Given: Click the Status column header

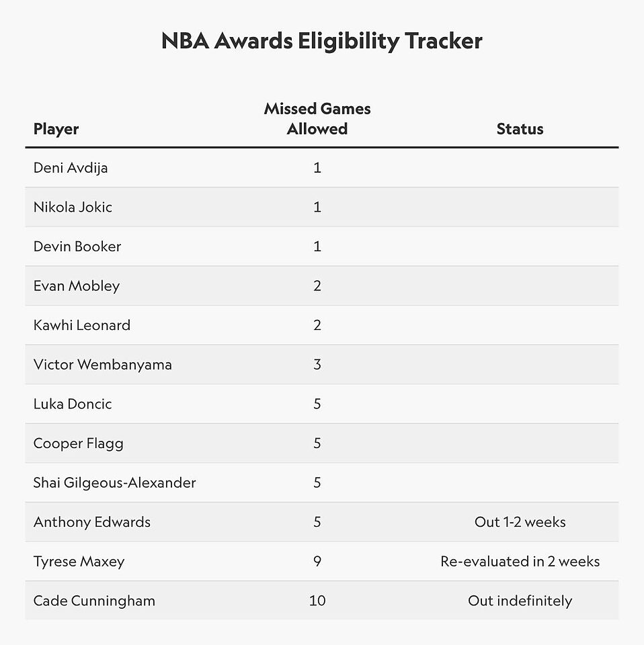Looking at the screenshot, I should tap(520, 129).
